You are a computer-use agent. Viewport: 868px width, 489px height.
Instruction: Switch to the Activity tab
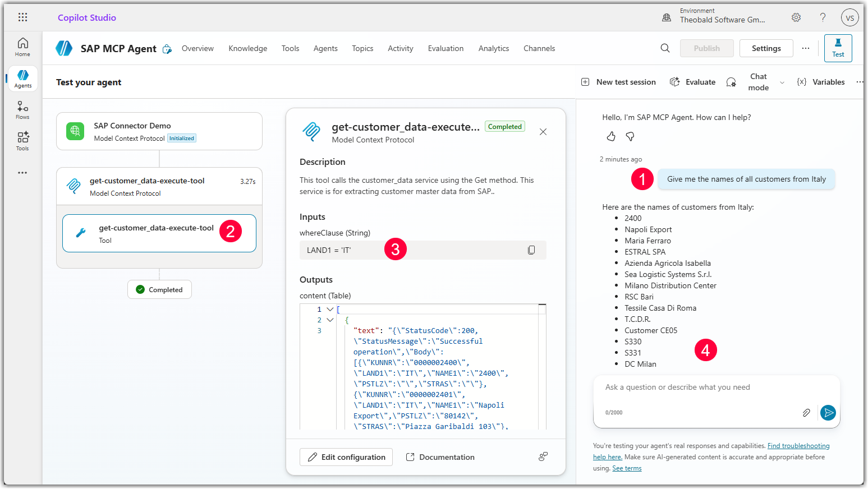point(401,48)
